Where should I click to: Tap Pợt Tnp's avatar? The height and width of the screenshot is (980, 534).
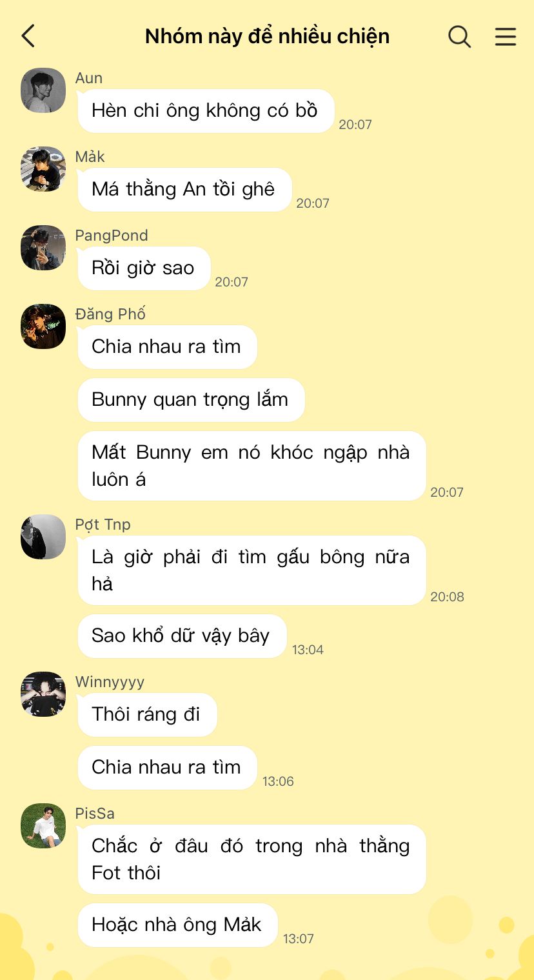43,537
